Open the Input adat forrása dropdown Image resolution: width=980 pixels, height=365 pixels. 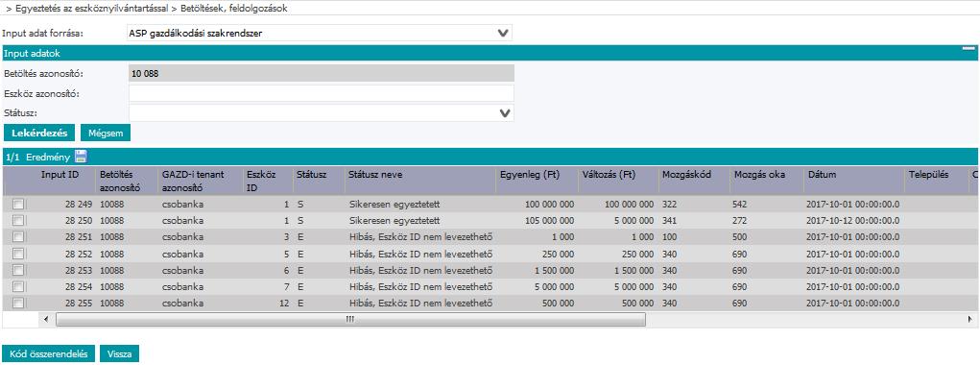(503, 33)
